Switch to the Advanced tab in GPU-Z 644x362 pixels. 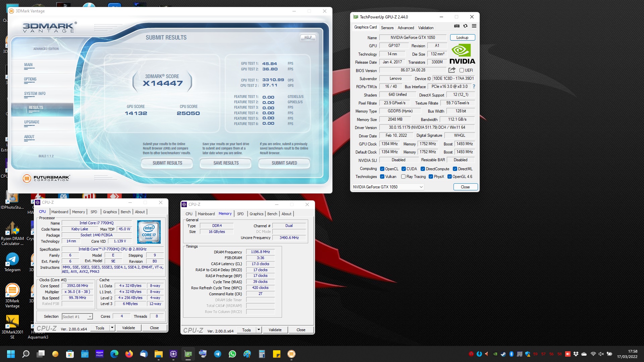coord(406,28)
